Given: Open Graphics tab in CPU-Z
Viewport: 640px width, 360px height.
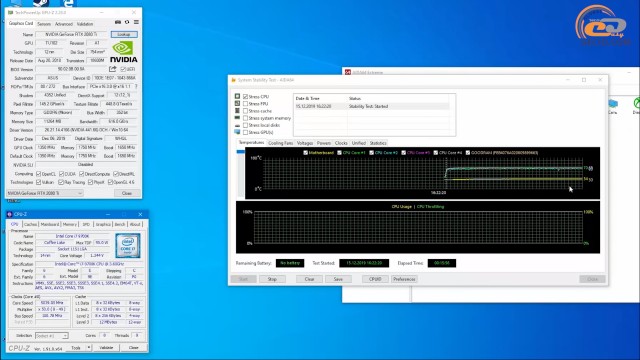Looking at the screenshot, I should click(x=103, y=224).
